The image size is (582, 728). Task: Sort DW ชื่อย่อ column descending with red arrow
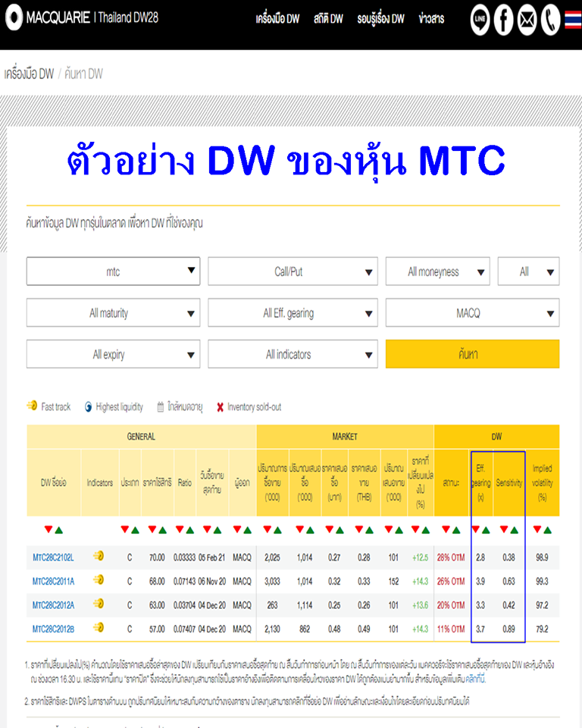(48, 529)
